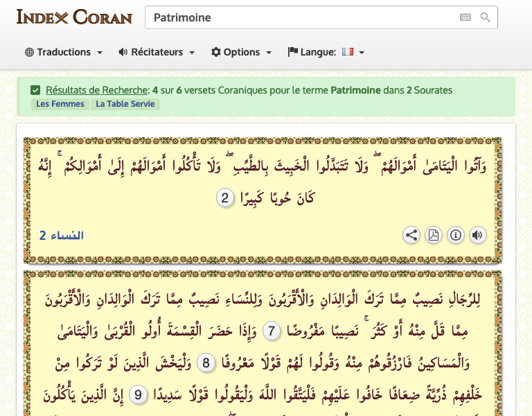Expand the Traductions dropdown
The image size is (532, 416).
[x=64, y=52]
